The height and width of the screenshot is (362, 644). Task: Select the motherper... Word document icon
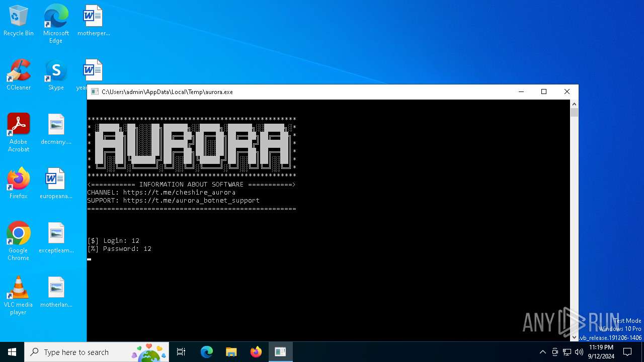pyautogui.click(x=93, y=21)
